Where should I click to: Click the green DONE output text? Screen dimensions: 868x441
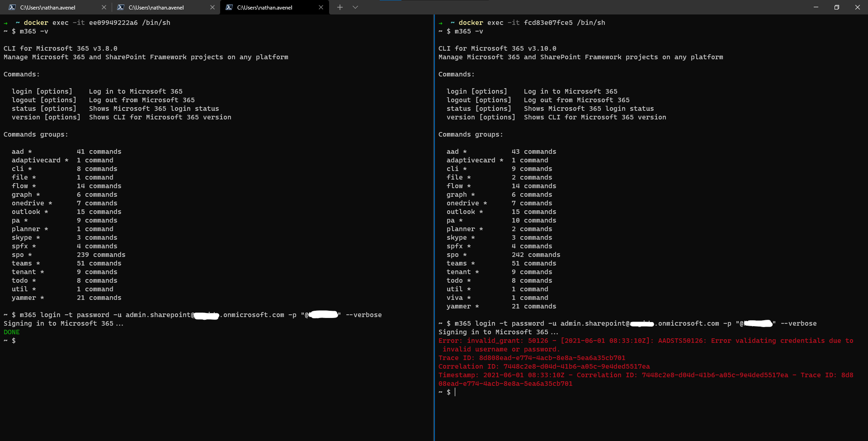click(11, 332)
